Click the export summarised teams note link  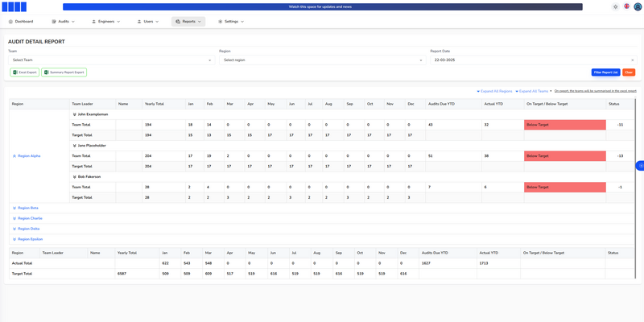click(595, 91)
